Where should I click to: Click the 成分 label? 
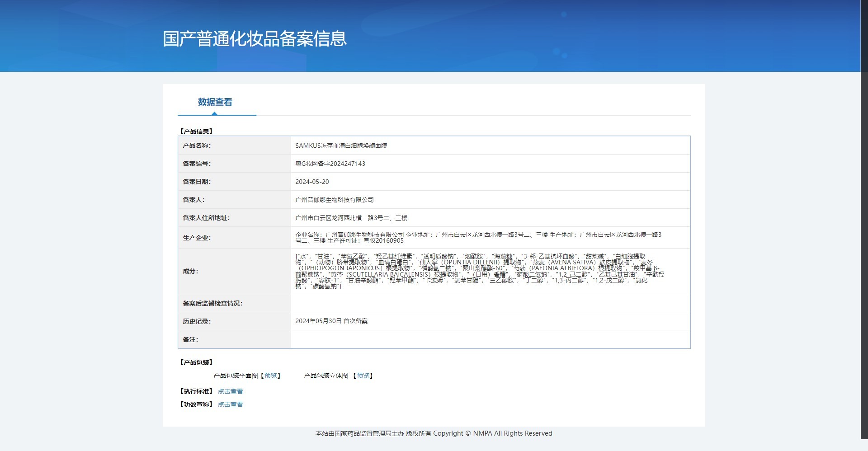[190, 271]
